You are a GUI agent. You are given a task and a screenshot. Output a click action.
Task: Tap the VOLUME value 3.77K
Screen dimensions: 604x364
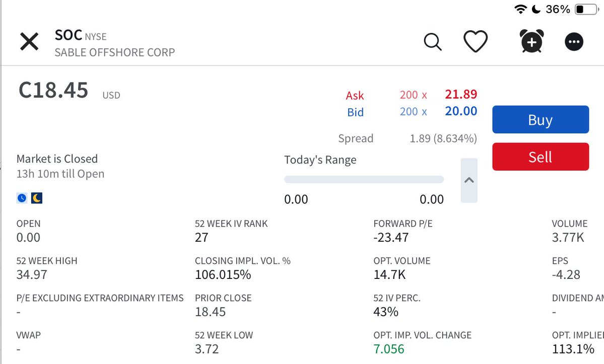(x=568, y=238)
